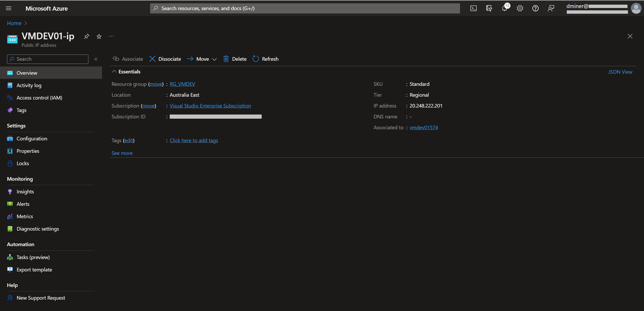The width and height of the screenshot is (644, 311).
Task: Open the Move dropdown
Action: tap(202, 59)
